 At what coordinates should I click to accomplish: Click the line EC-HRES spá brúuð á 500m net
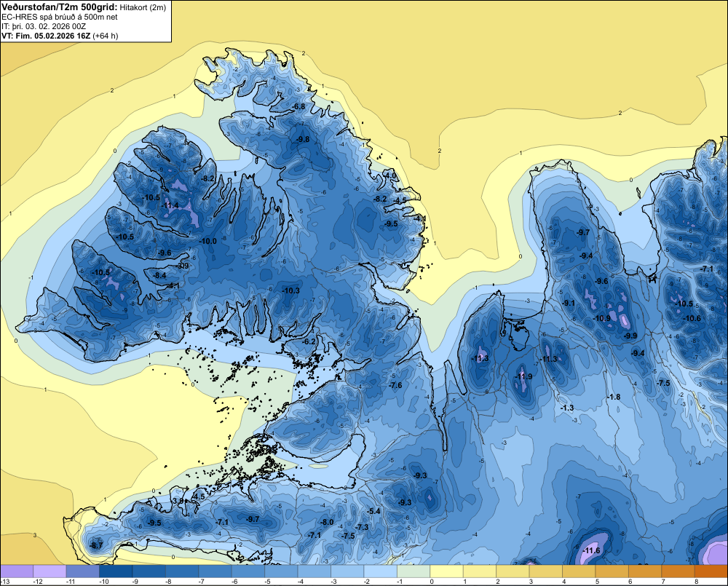pos(60,17)
